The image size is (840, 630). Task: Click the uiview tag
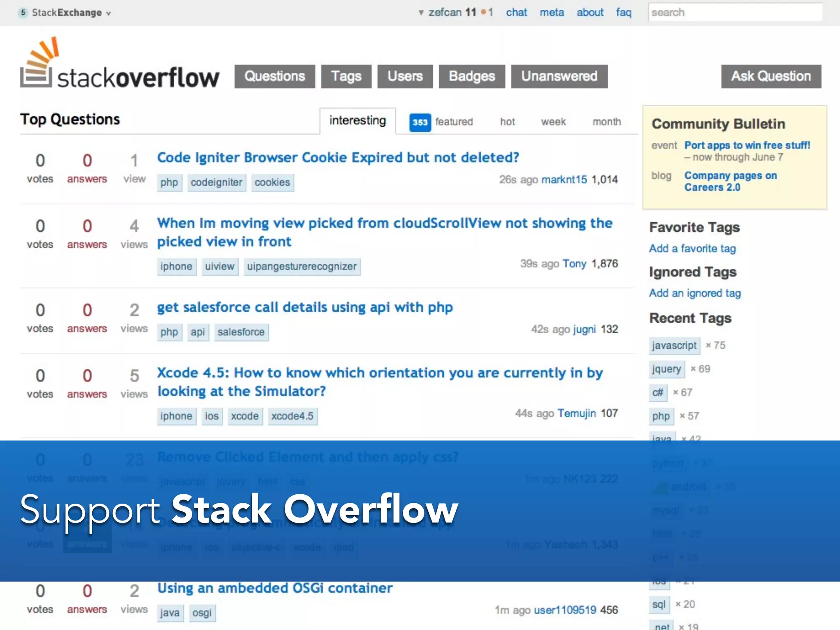pos(220,267)
